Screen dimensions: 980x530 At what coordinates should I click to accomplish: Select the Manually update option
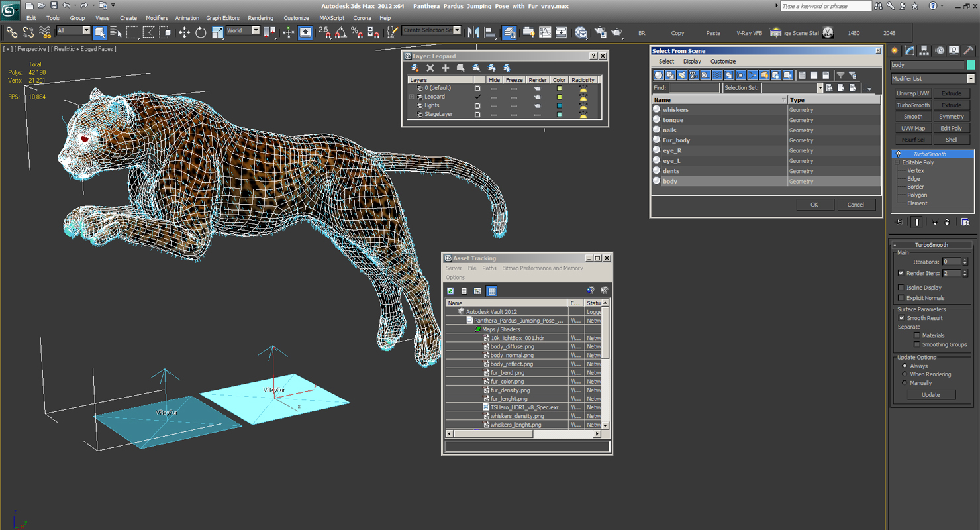[905, 383]
